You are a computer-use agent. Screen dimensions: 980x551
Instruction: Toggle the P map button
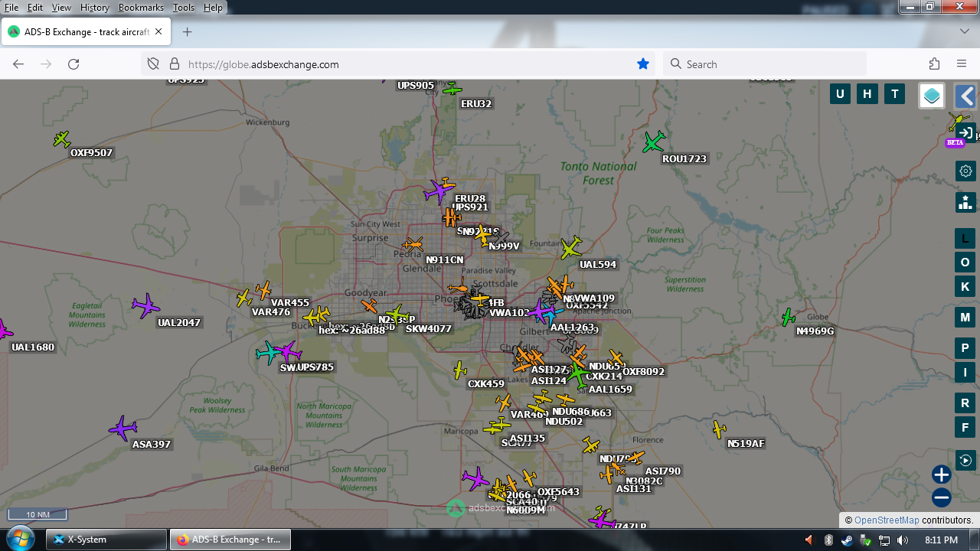pos(965,348)
